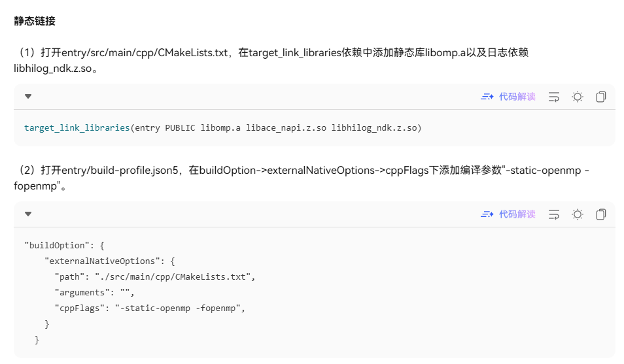This screenshot has height=364, width=624.
Task: Click the "externalNativeOptions" code line
Action: (x=109, y=261)
